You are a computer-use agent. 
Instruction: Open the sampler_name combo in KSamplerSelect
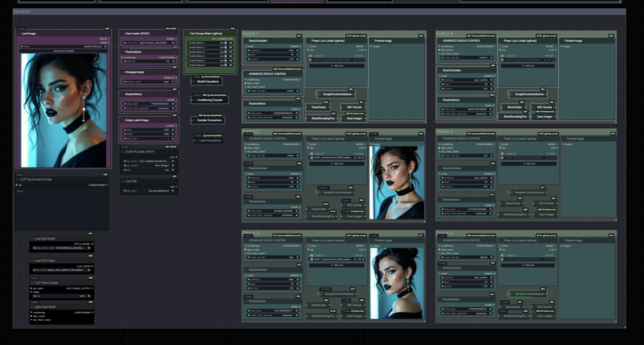point(149,81)
